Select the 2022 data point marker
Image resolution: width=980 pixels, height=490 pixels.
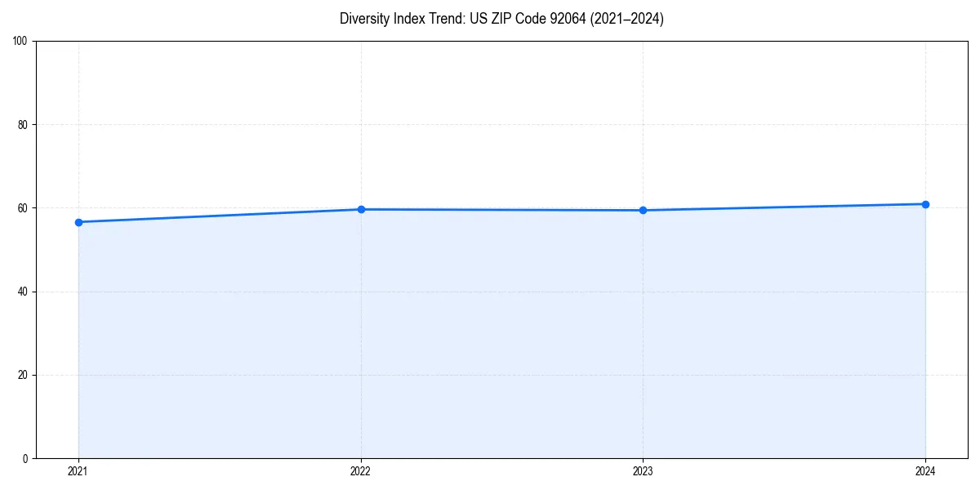(x=361, y=208)
